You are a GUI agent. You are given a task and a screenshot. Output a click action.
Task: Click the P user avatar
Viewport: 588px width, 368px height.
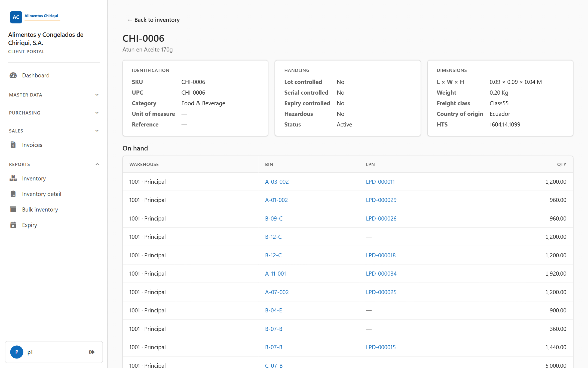17,352
